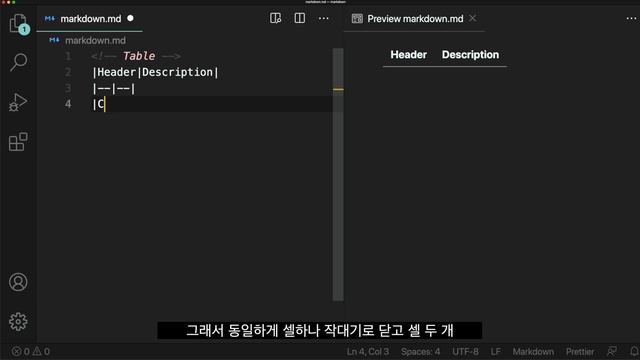Click the Description column in preview
Viewport: 640px width, 360px height.
470,55
